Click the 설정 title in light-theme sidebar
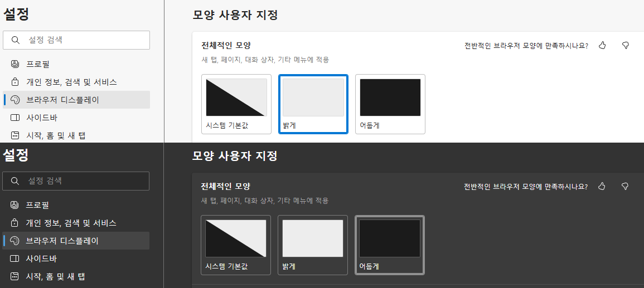 tap(16, 14)
